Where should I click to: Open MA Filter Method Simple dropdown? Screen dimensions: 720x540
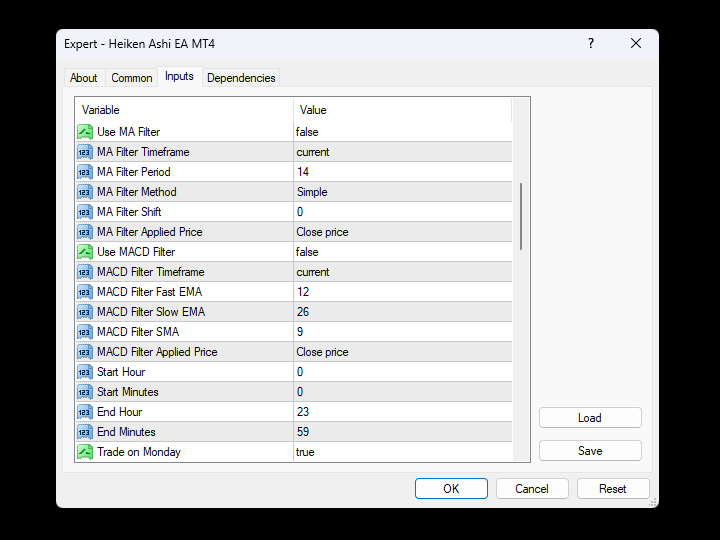(x=400, y=192)
